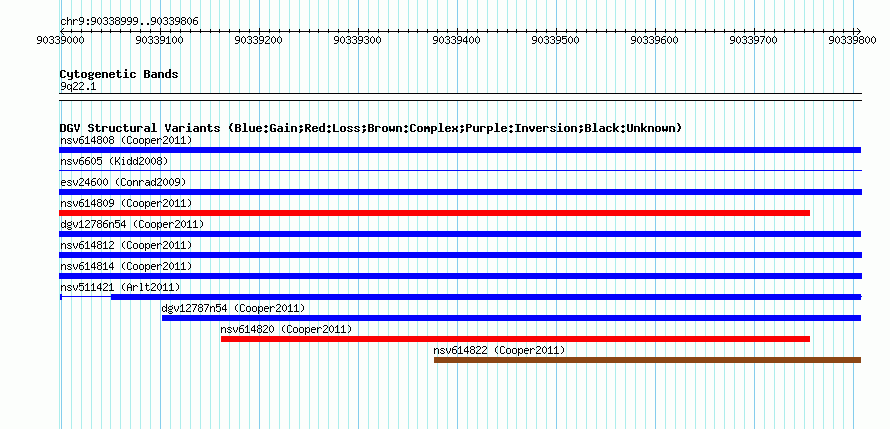The width and height of the screenshot is (890, 429).
Task: Click the 9q22.1 cytogenetic band label
Action: click(78, 86)
